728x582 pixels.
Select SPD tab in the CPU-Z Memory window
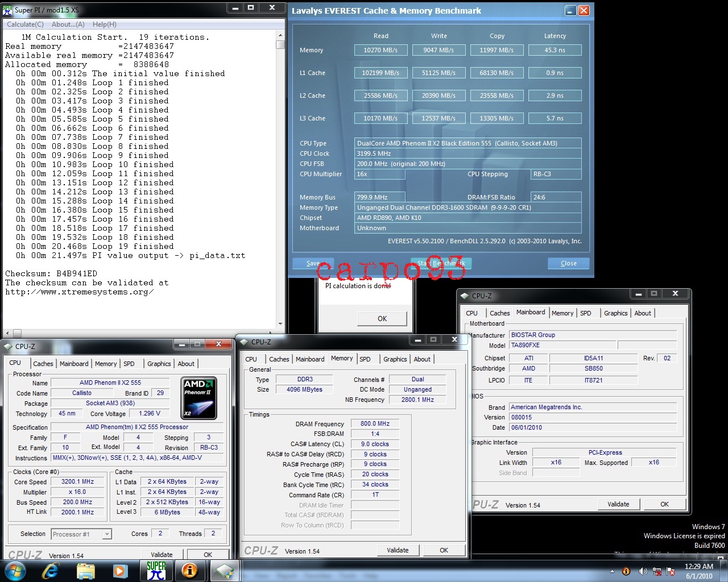(365, 359)
